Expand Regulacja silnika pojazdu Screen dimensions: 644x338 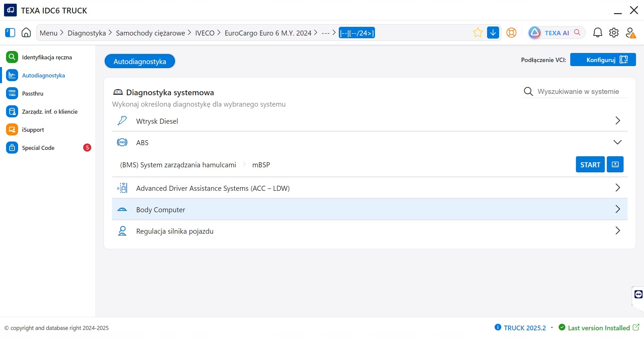click(x=617, y=231)
